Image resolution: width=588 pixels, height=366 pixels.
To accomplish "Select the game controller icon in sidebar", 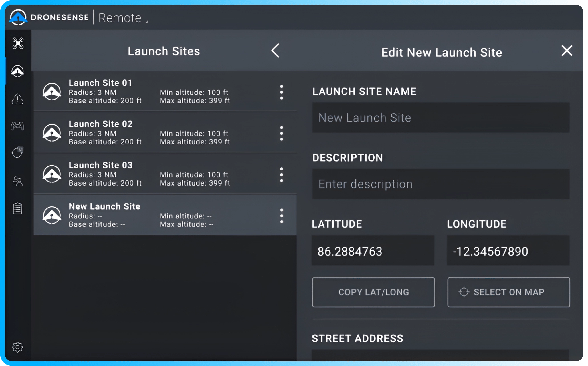I will coord(18,126).
